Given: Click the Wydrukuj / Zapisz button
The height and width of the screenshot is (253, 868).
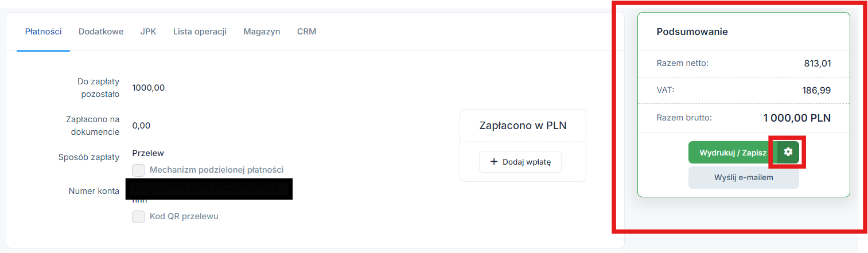Looking at the screenshot, I should [x=733, y=153].
